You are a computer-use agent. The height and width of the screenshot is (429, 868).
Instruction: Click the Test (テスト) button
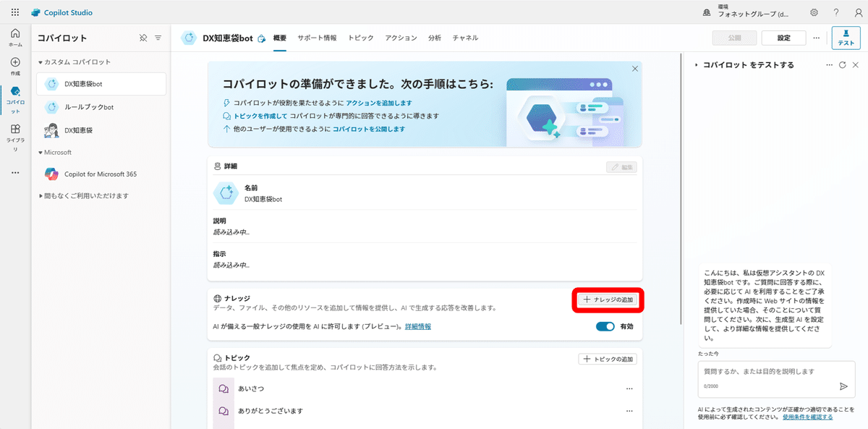[846, 38]
